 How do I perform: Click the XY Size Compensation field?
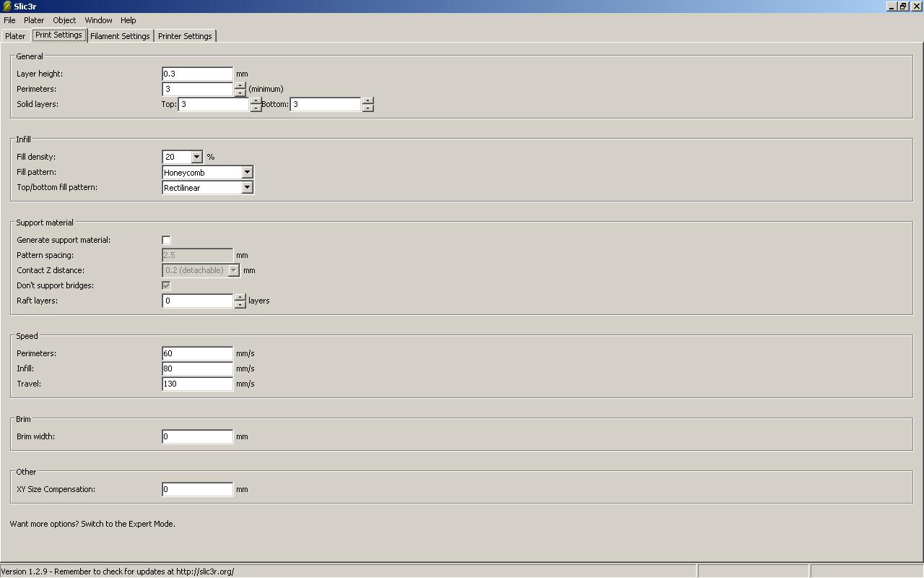pos(198,489)
